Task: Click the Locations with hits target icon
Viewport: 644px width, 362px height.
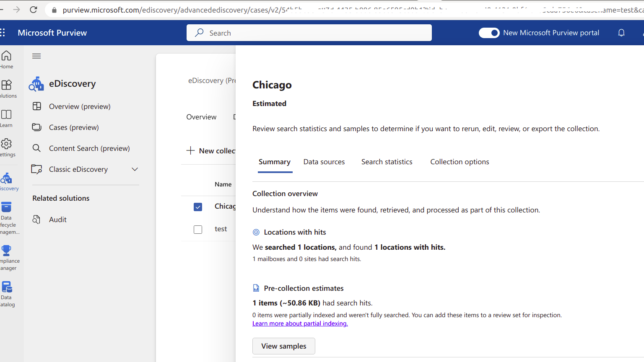Action: point(256,232)
